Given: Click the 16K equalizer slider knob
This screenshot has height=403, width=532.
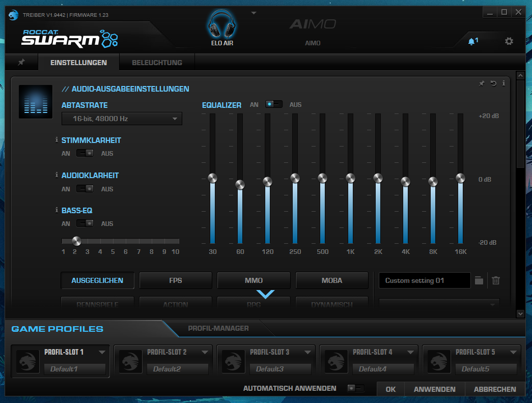Looking at the screenshot, I should coord(460,178).
